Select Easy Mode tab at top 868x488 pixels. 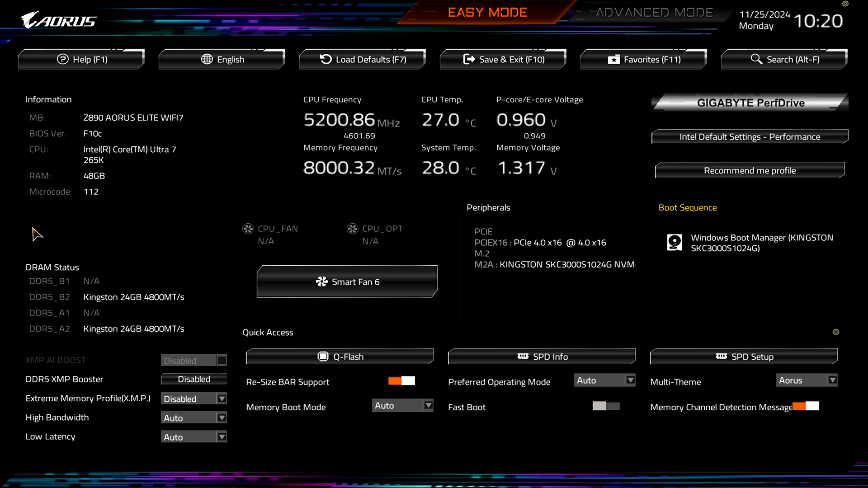click(x=488, y=13)
